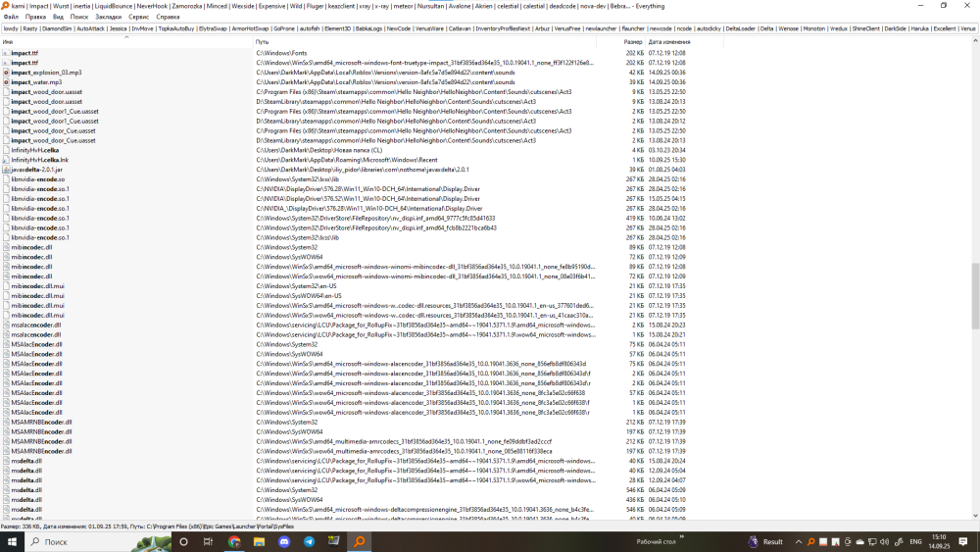The image size is (980, 552).
Task: Open the Справка menu
Action: (x=168, y=17)
